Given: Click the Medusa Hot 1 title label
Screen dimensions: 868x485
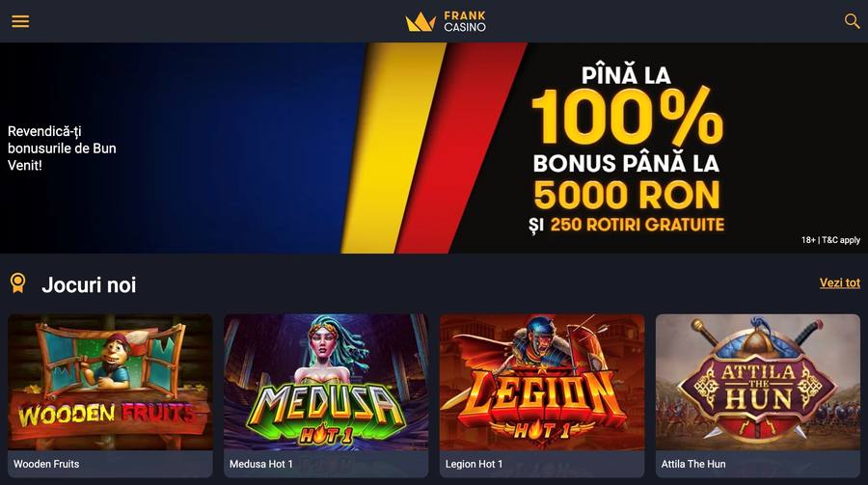Looking at the screenshot, I should (x=260, y=464).
